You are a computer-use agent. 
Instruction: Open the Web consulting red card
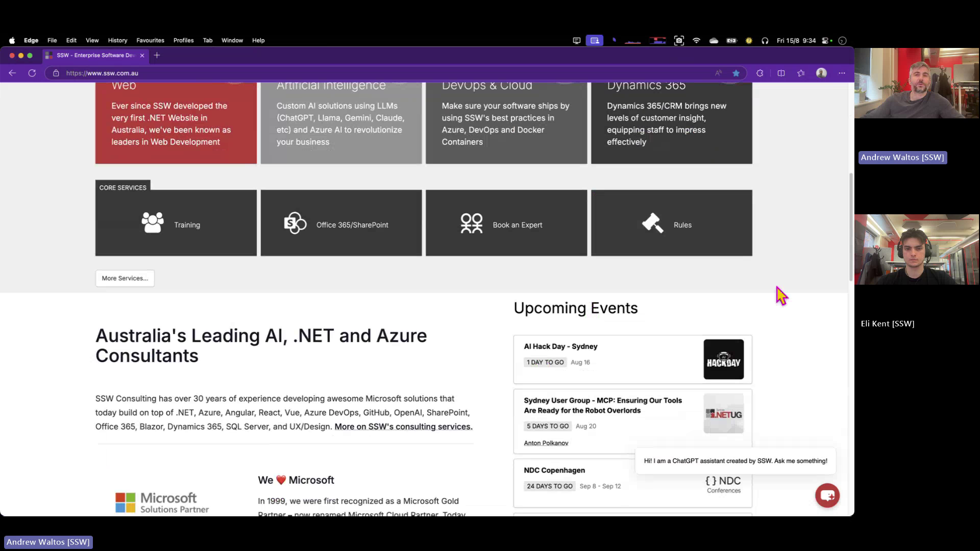point(176,123)
